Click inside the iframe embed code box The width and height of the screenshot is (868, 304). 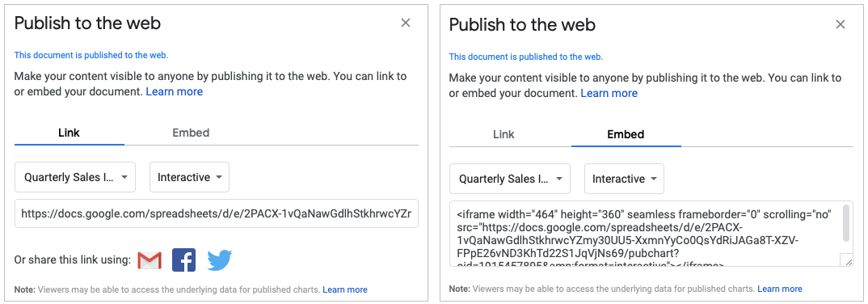coord(645,234)
